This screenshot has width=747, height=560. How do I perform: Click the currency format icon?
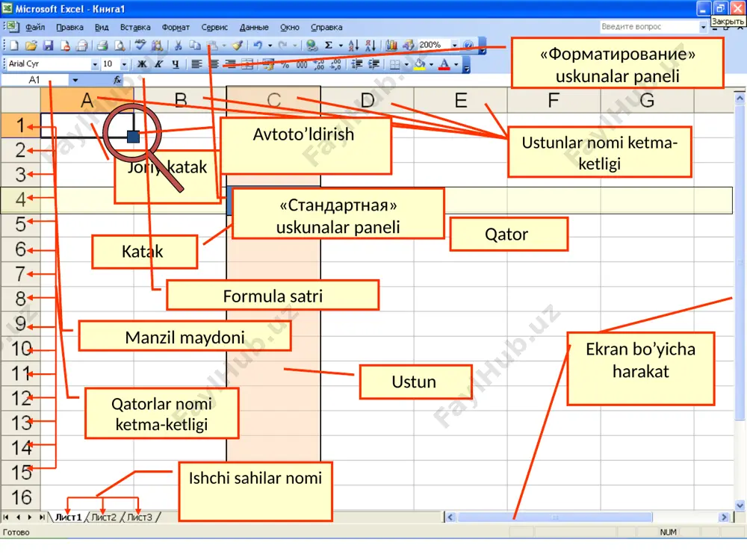(x=268, y=64)
